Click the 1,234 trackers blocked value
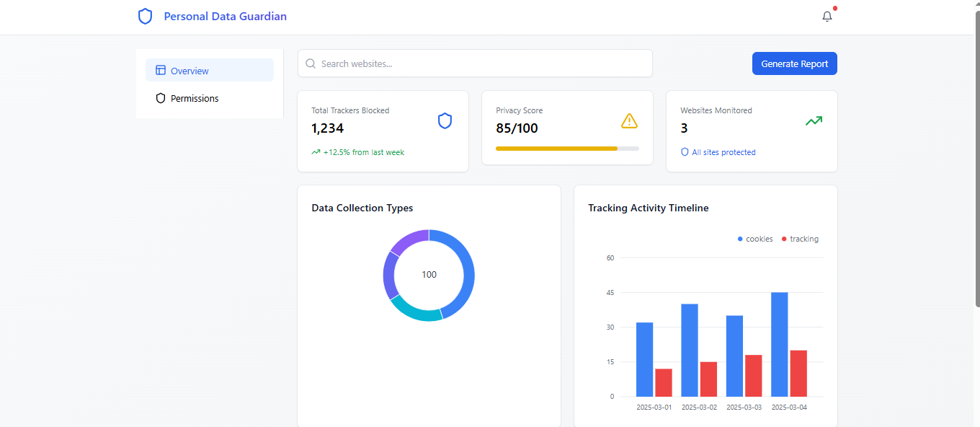This screenshot has height=427, width=980. tap(328, 128)
